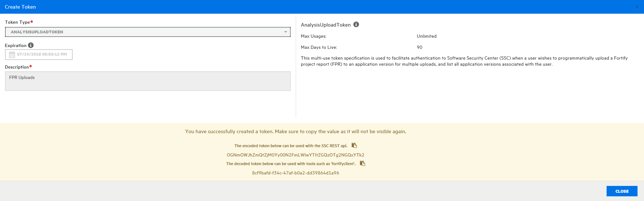Viewport: 644px width, 201px height.
Task: Click the successfully created token message
Action: [295, 132]
